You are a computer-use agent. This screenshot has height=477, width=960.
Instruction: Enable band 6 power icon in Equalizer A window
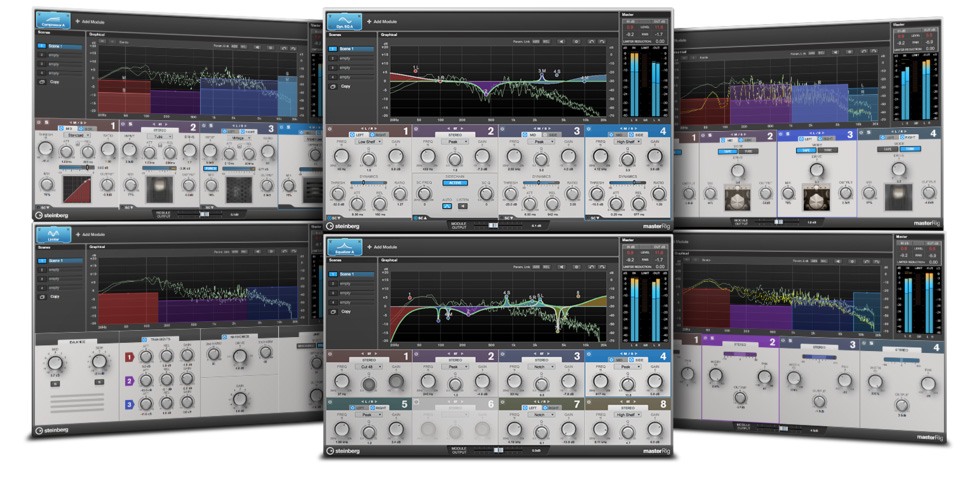point(416,403)
